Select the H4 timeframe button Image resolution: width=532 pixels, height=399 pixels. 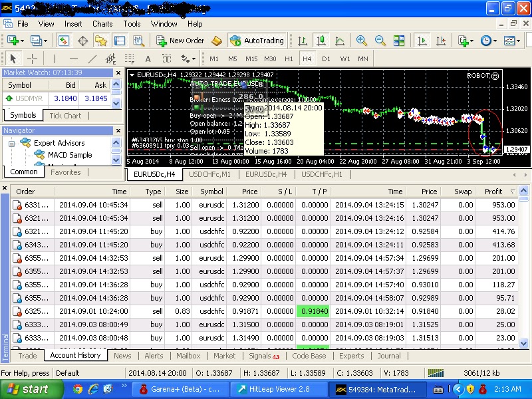(x=307, y=59)
